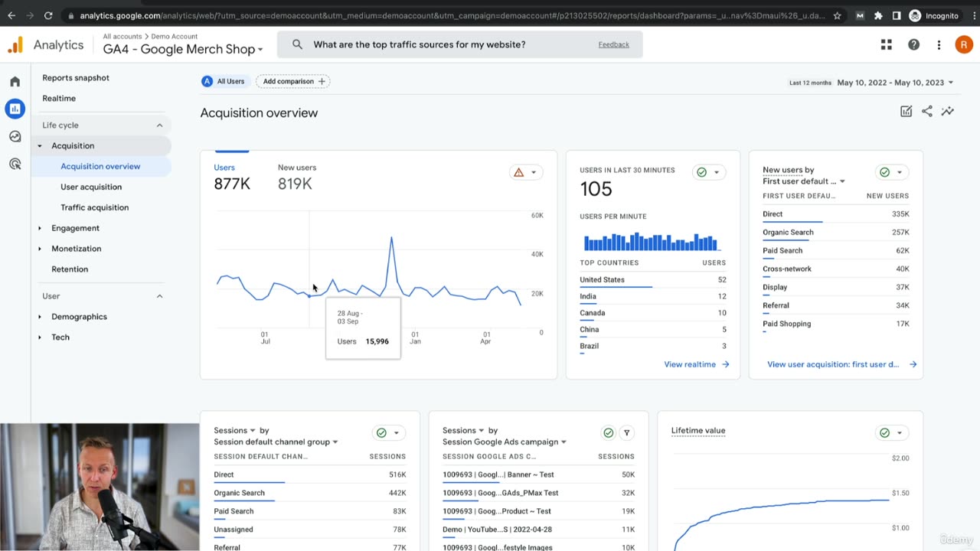Screen dimensions: 980x551
Task: Select Acquisition overview
Action: [x=100, y=166]
